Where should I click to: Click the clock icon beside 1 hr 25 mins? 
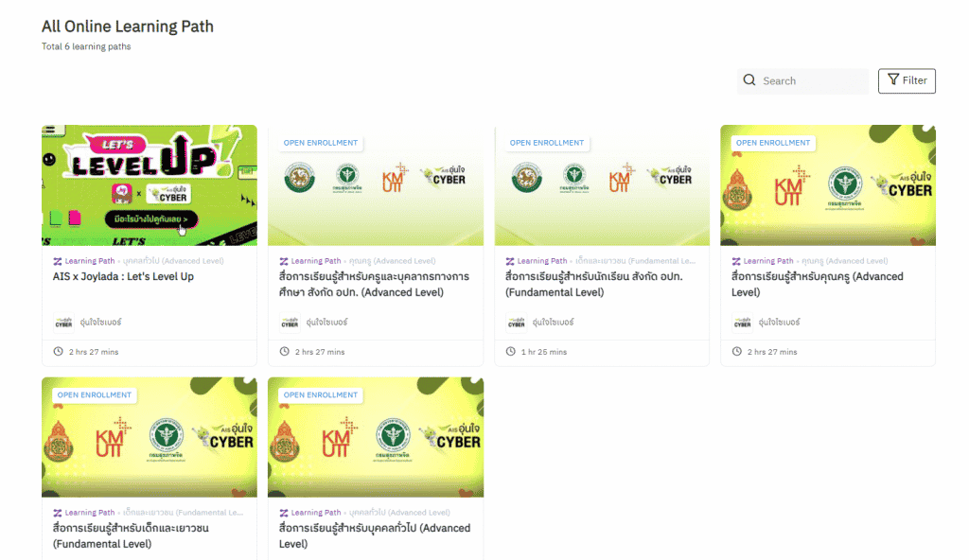pyautogui.click(x=510, y=351)
